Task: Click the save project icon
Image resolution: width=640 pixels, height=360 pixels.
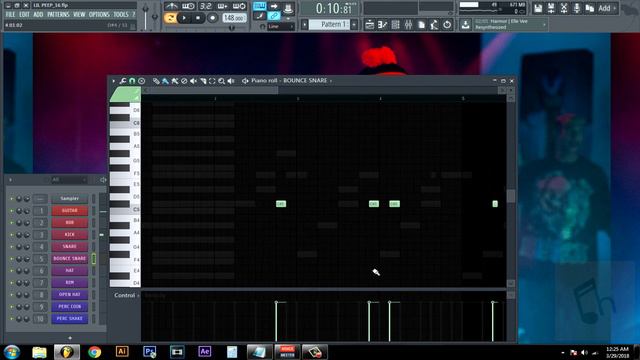Action: (538, 8)
